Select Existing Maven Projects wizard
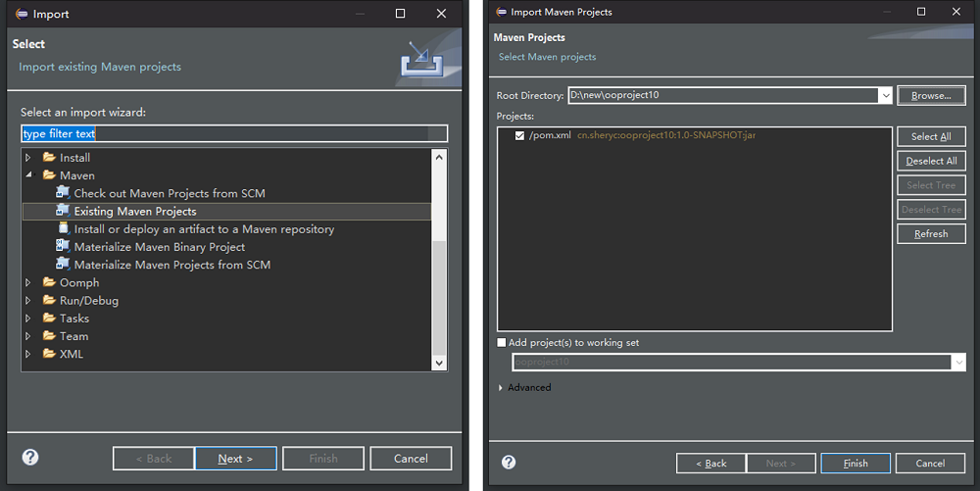 (134, 212)
